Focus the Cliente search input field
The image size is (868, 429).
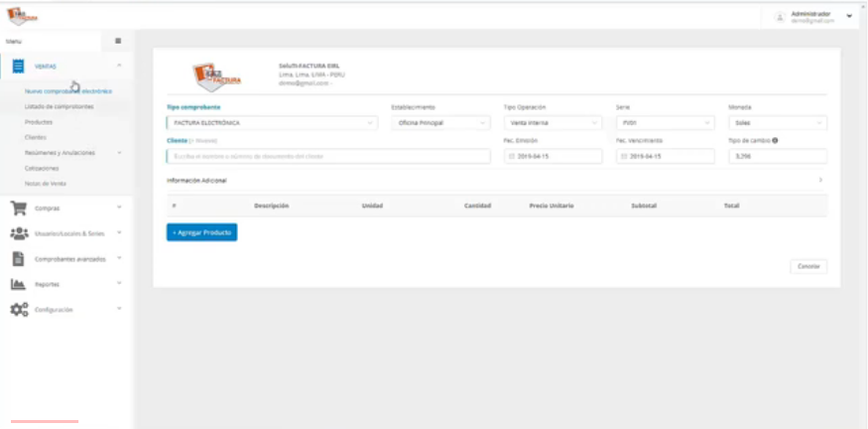(x=327, y=157)
